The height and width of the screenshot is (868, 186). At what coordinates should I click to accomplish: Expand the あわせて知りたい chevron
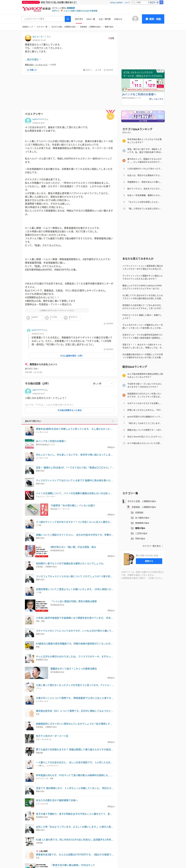(113, 421)
